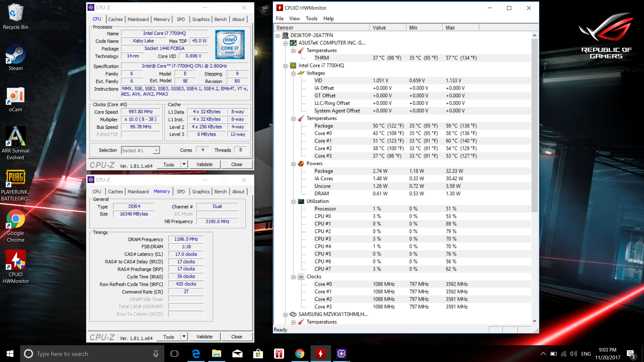
Task: Open Google Chrome desktop icon
Action: 15,226
